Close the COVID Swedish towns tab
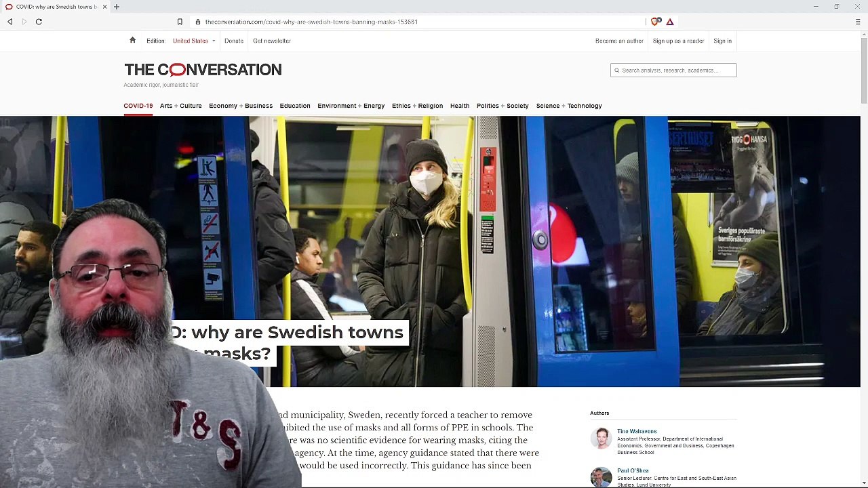The width and height of the screenshot is (868, 488). point(104,7)
